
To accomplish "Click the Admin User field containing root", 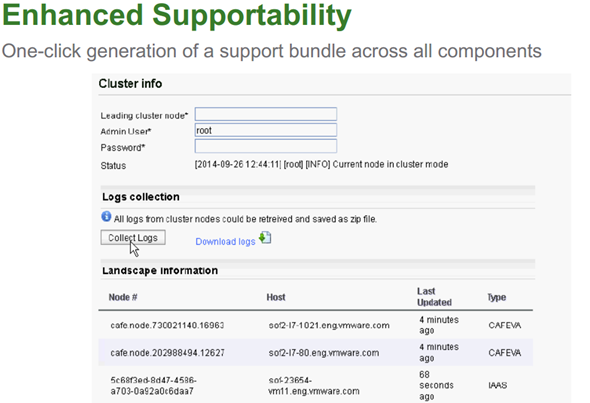I will click(266, 130).
